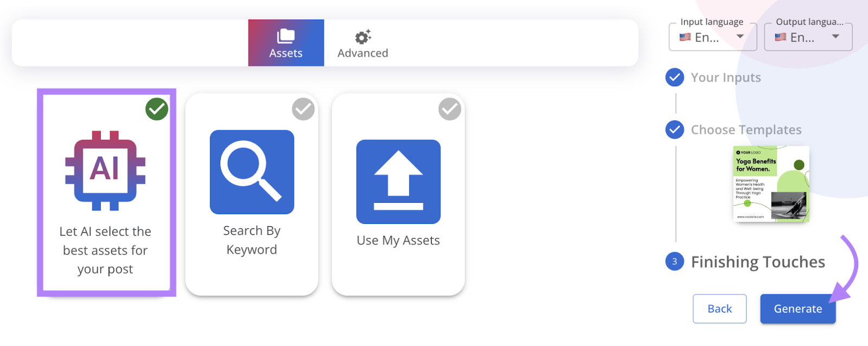The height and width of the screenshot is (346, 868).
Task: Click the Yoga Benefits template thumbnail
Action: click(771, 184)
